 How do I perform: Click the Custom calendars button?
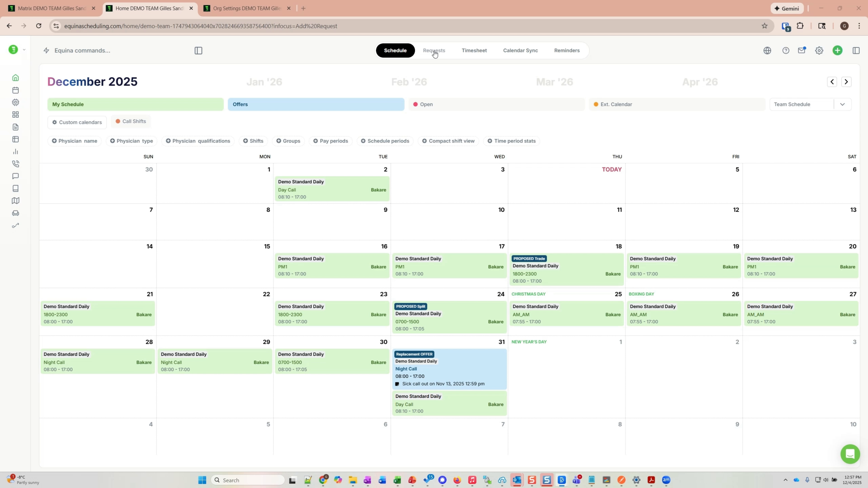(x=77, y=122)
